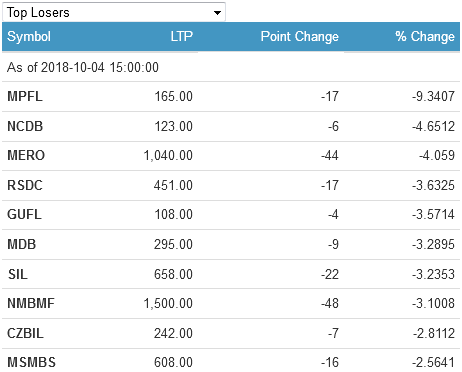
Task: Click the MERO LTP value 1,040.00
Action: (x=168, y=156)
